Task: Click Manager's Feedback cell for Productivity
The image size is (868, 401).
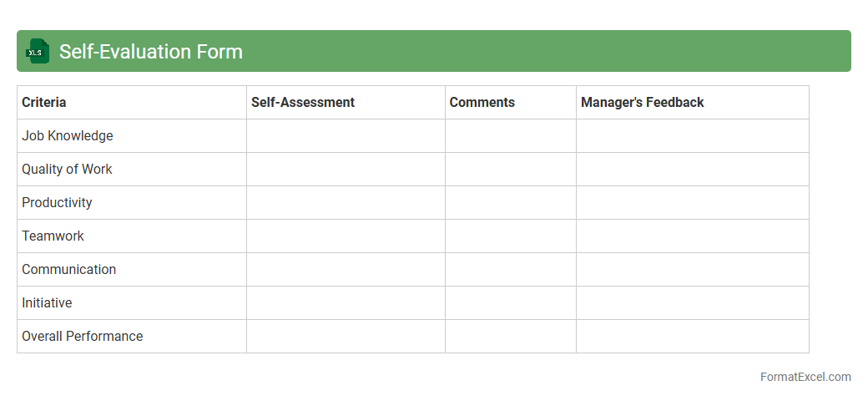Action: click(x=692, y=202)
